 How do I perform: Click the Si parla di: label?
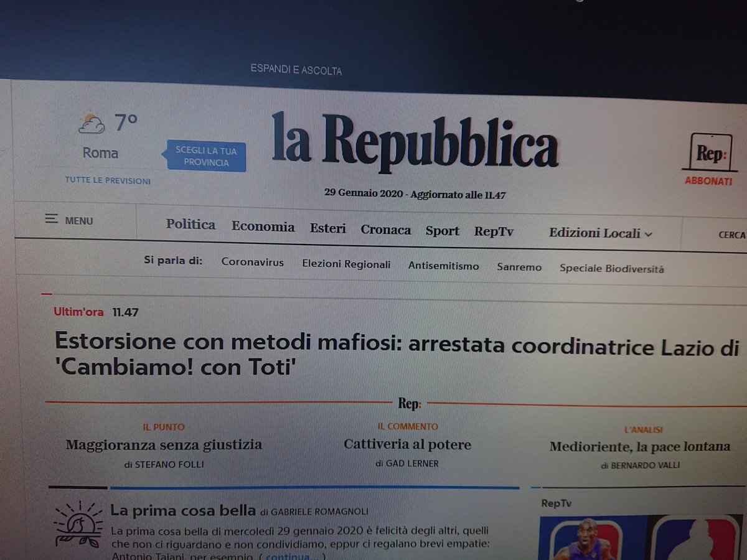[x=173, y=261]
